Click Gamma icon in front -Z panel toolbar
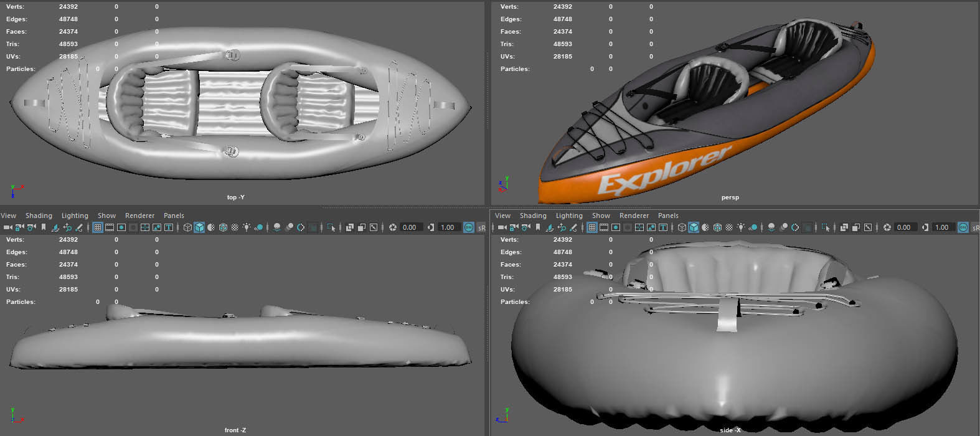The image size is (980, 436). (430, 227)
